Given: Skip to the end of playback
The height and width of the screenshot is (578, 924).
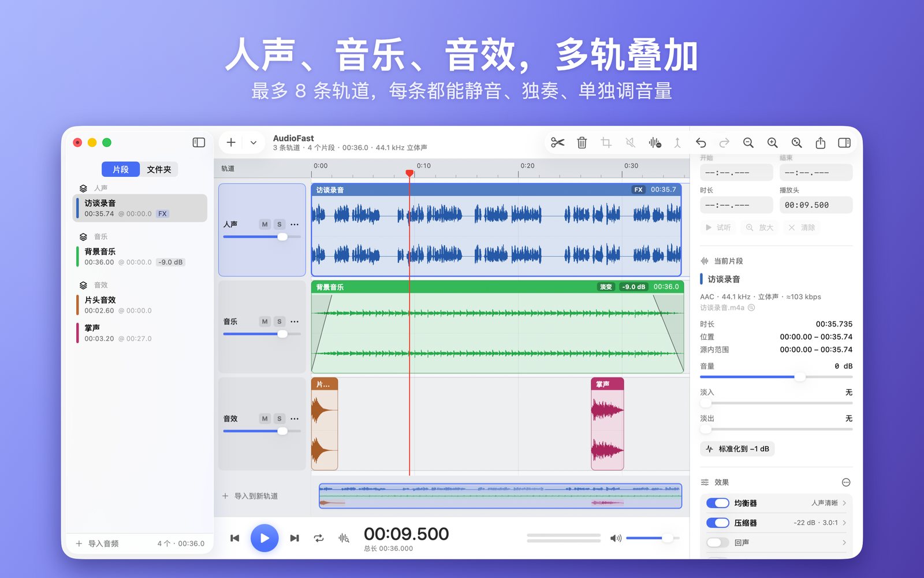Looking at the screenshot, I should coord(295,538).
